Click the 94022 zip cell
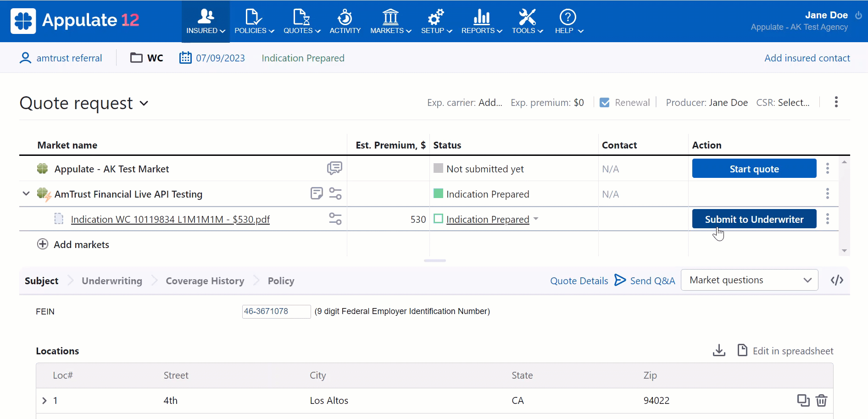This screenshot has height=419, width=868. 656,401
